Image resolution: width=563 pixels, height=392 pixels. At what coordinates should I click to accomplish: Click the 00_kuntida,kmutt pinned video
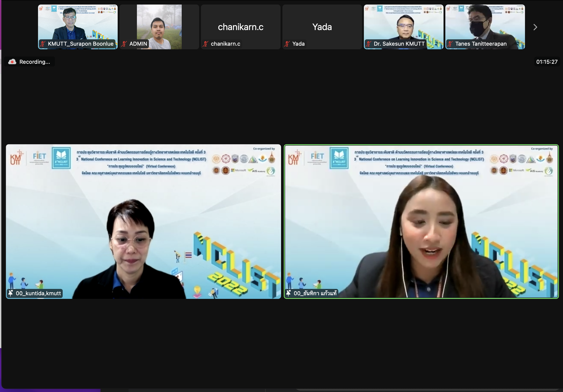coord(143,221)
